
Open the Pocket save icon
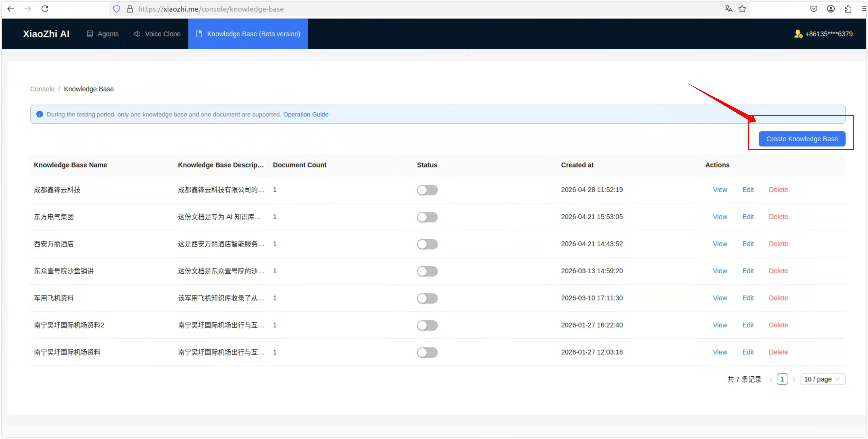[814, 9]
